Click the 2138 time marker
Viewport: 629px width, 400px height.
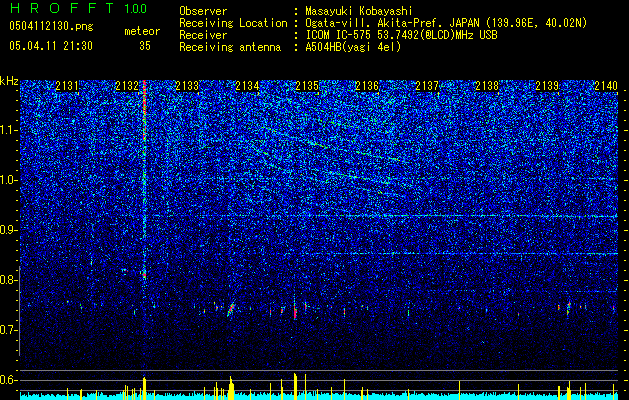click(x=487, y=86)
